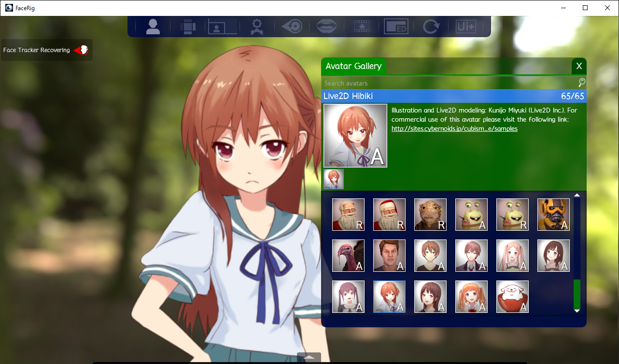The image size is (619, 364).
Task: Click the Face Tracker Recovering indicator
Action: tap(46, 50)
